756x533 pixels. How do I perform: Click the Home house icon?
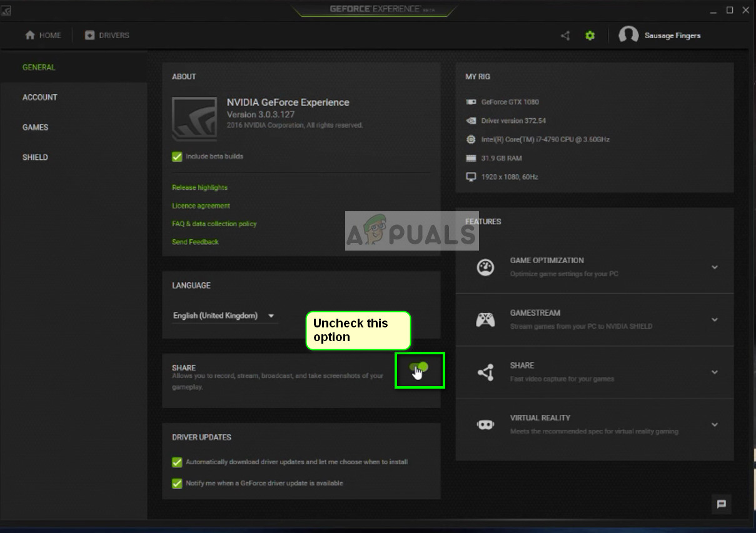(x=30, y=35)
